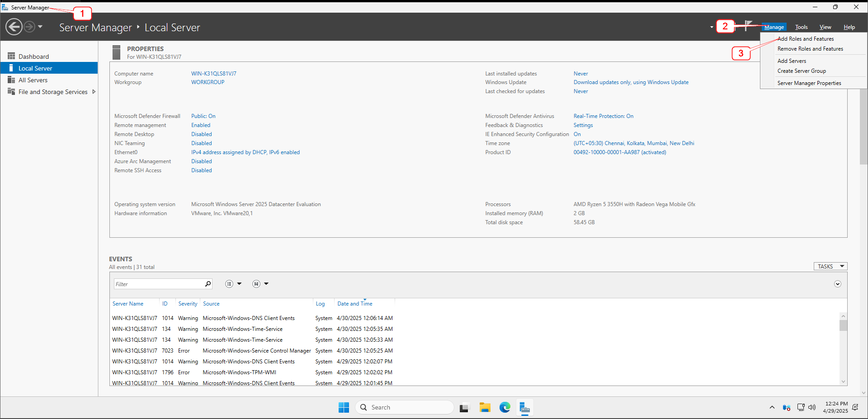Click Azure Arc Management Disabled link
The height and width of the screenshot is (419, 868).
202,161
